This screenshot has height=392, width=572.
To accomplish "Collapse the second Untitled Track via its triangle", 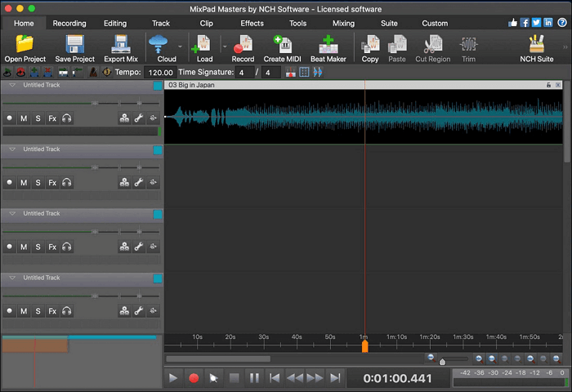I will (12, 149).
